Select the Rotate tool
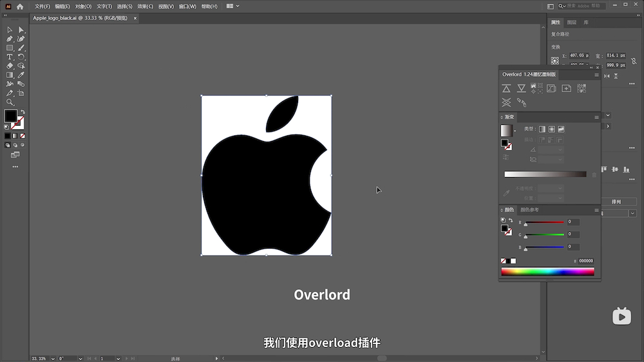 [21, 57]
